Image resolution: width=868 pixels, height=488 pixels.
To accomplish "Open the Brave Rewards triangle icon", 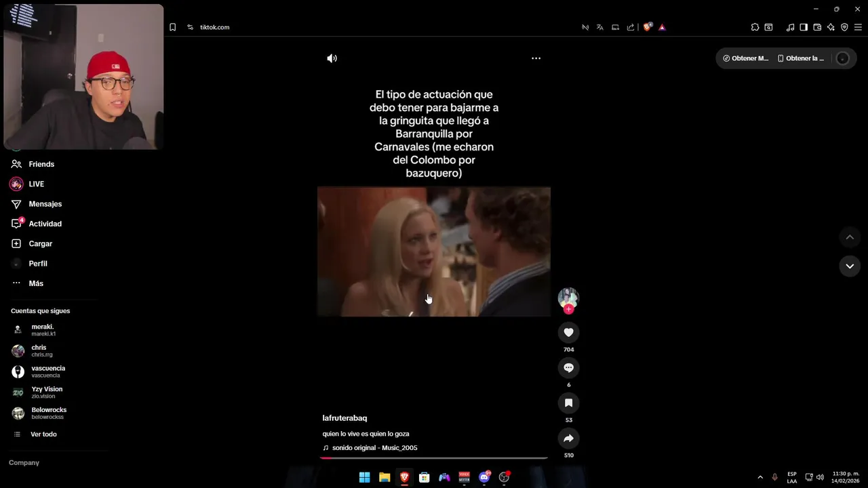I will [x=662, y=27].
